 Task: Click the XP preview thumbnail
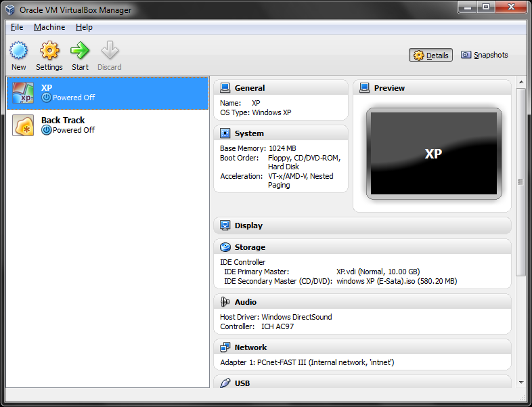(434, 154)
